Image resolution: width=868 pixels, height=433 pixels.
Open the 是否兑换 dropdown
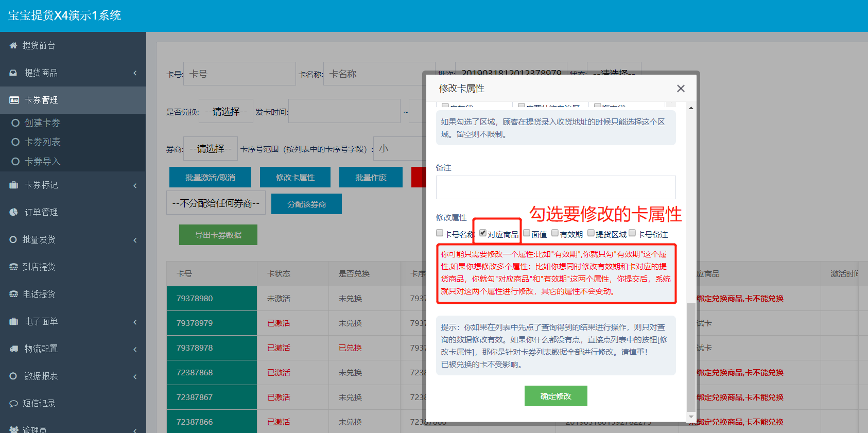[225, 112]
